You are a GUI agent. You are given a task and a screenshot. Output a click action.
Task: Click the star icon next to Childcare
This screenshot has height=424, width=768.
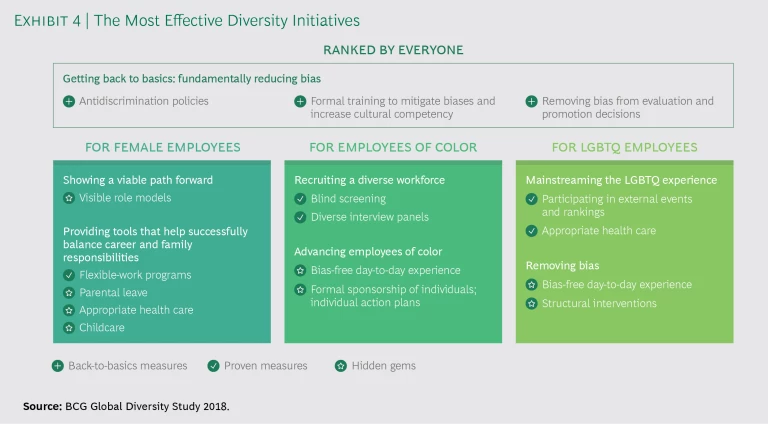(69, 327)
